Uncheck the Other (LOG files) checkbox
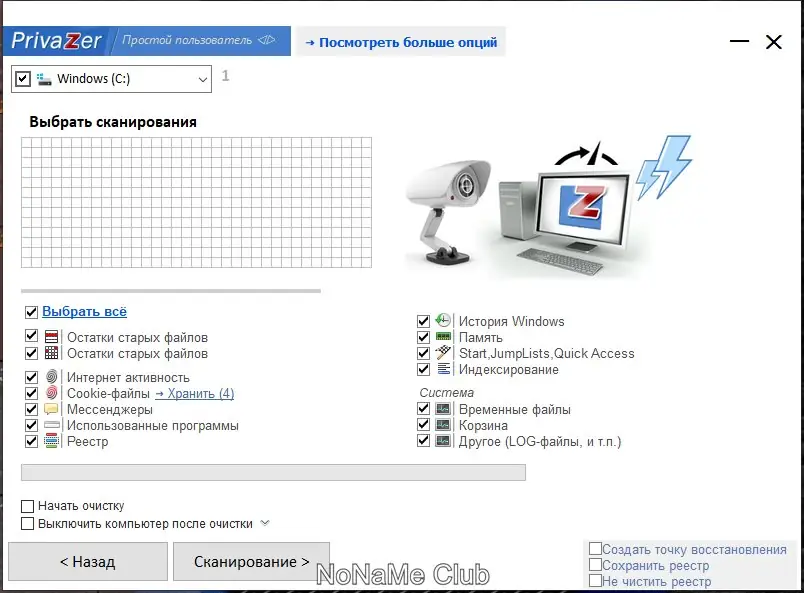Image resolution: width=804 pixels, height=593 pixels. pos(423,441)
